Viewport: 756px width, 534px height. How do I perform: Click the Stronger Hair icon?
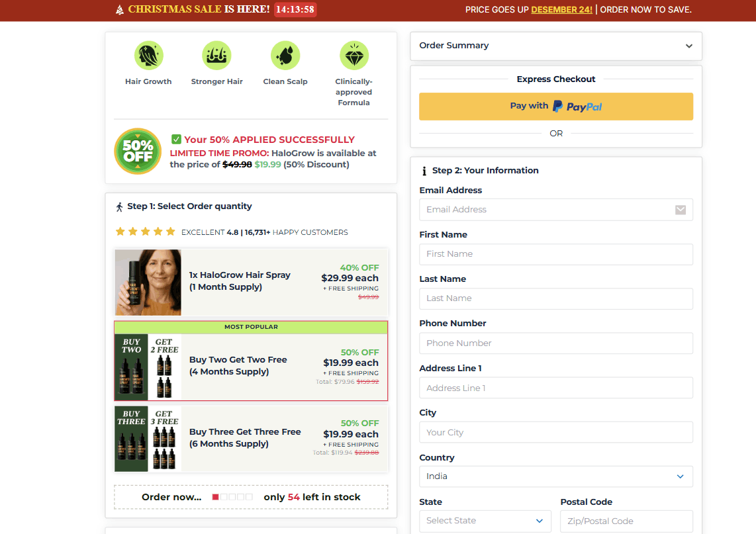(216, 56)
